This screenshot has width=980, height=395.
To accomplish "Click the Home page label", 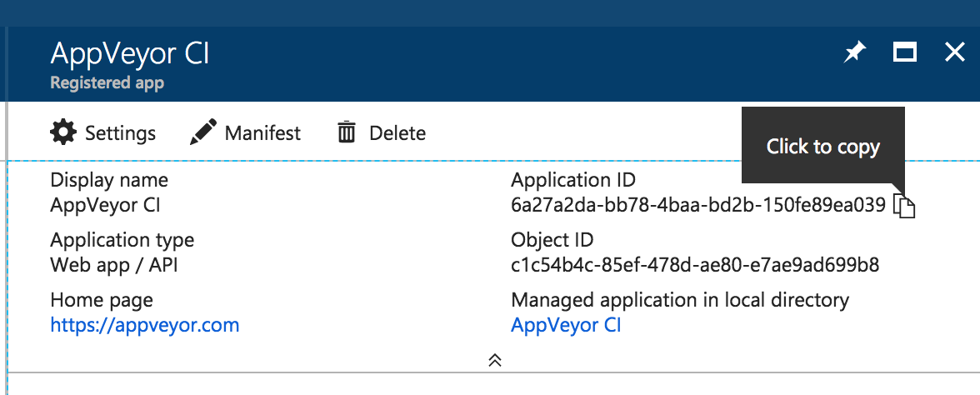I will [x=102, y=300].
